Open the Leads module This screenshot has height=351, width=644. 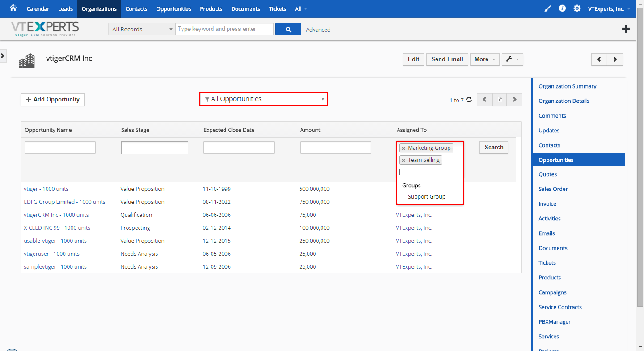[65, 9]
